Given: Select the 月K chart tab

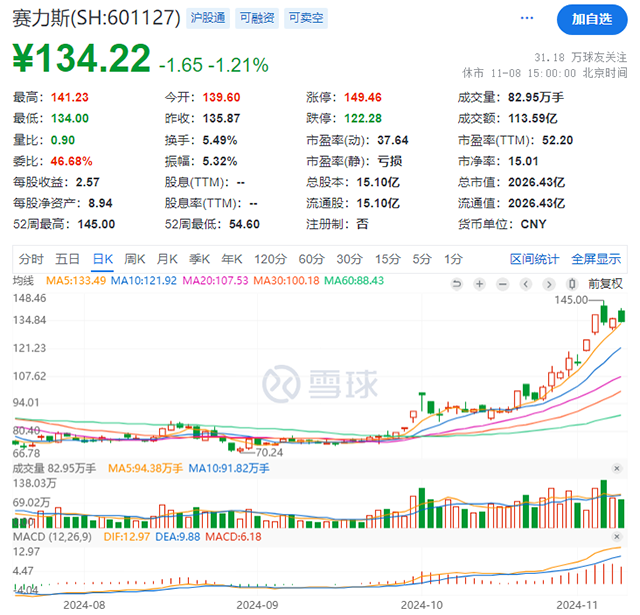Looking at the screenshot, I should 167,259.
